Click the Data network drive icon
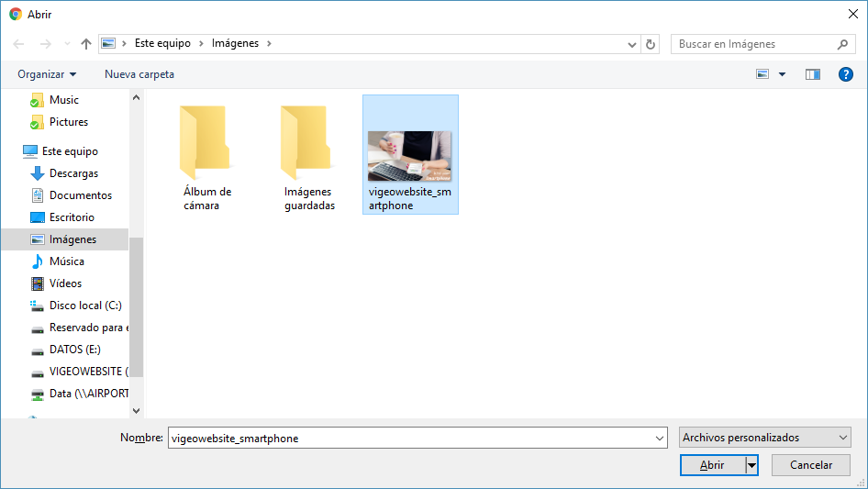Viewport: 868px width, 489px height. [x=37, y=395]
